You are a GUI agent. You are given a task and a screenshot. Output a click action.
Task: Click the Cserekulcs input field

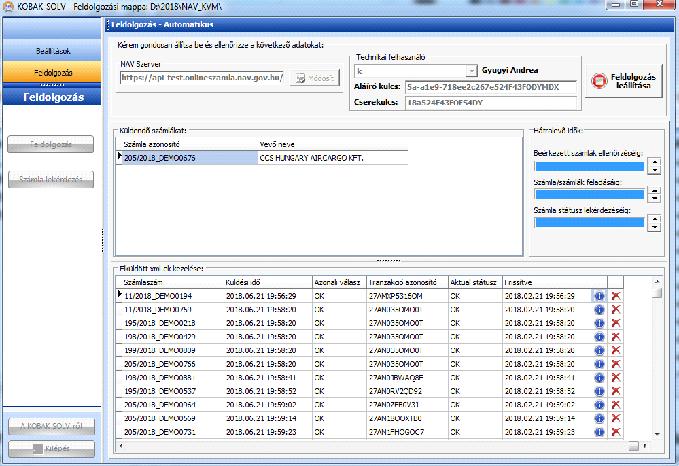pyautogui.click(x=491, y=103)
